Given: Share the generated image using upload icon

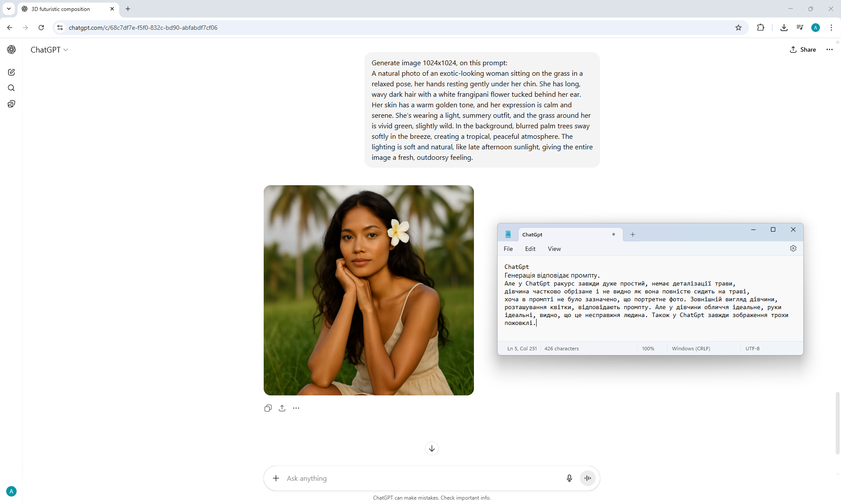Looking at the screenshot, I should 282,408.
